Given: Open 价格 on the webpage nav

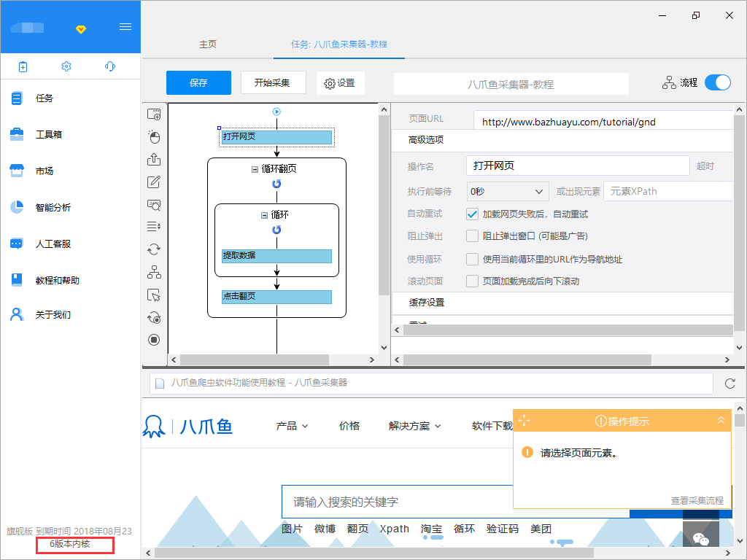Looking at the screenshot, I should (349, 426).
